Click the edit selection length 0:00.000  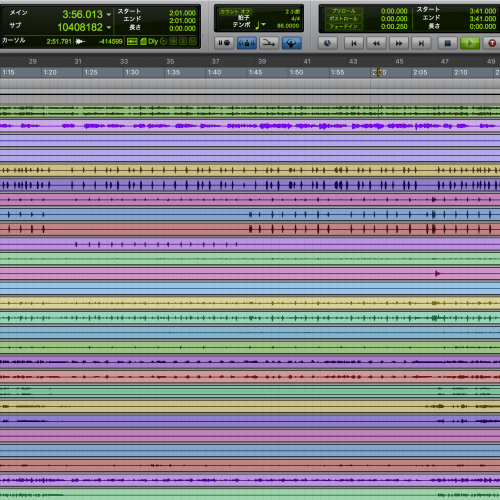pos(182,29)
